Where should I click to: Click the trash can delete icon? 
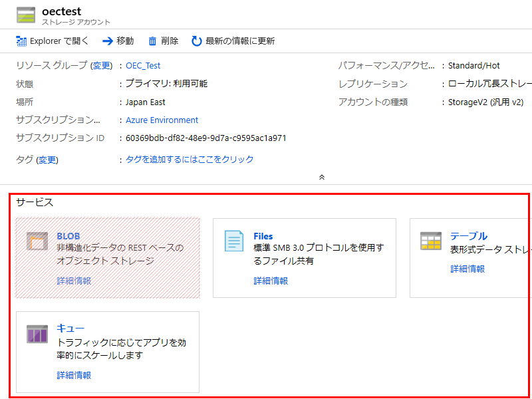[x=153, y=41]
